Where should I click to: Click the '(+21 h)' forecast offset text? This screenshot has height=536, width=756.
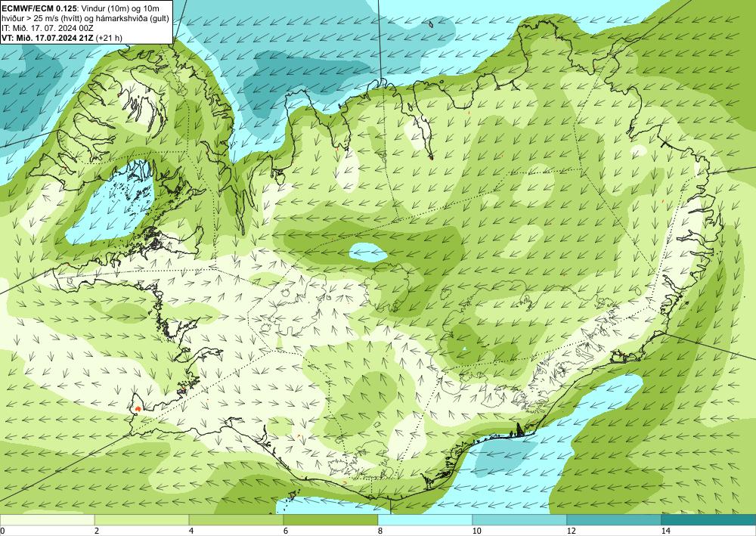[109, 37]
